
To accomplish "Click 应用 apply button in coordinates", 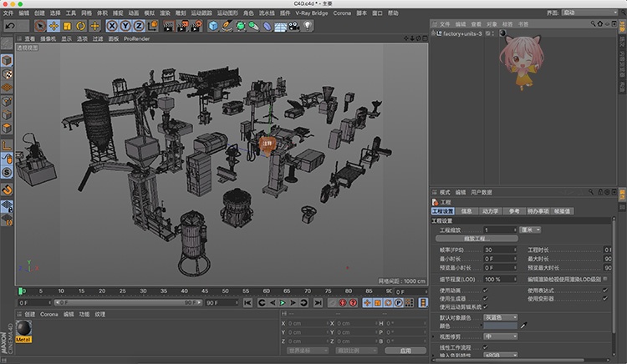I will point(405,351).
